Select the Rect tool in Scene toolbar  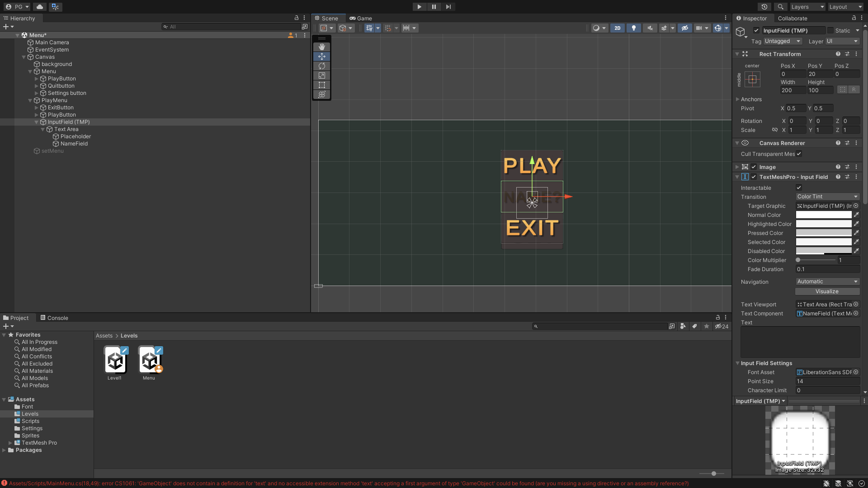click(321, 85)
